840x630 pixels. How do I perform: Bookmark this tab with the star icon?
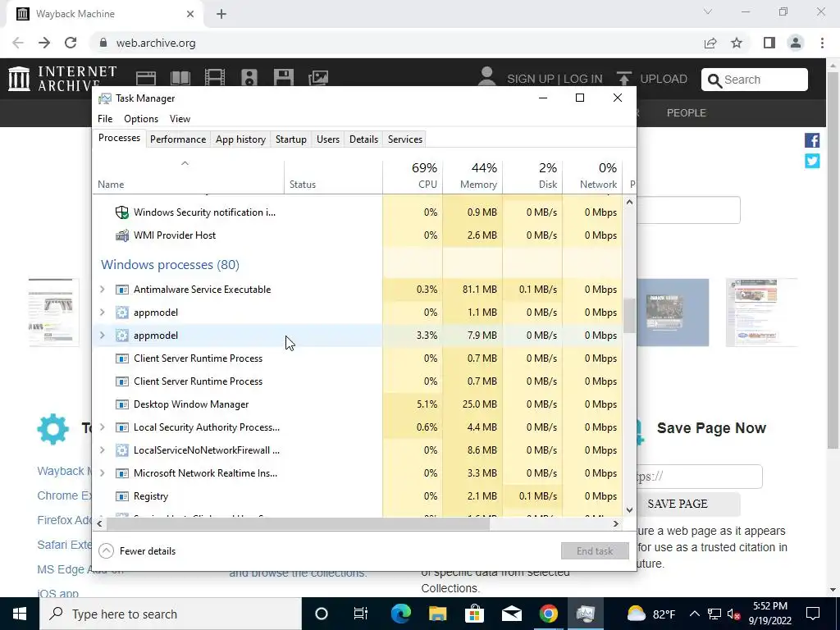[x=737, y=43]
